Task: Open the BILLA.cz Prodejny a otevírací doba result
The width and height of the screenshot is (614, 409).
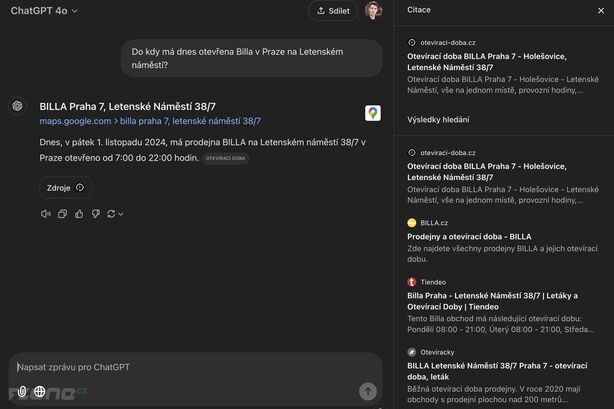Action: coord(482,236)
